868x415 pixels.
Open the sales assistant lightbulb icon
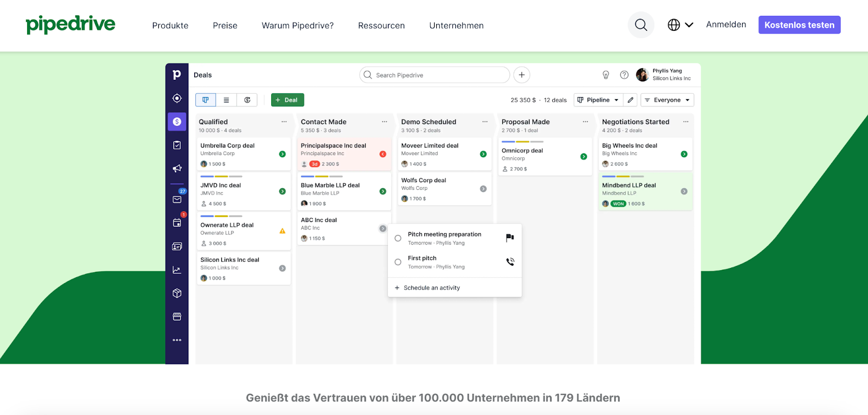pyautogui.click(x=606, y=75)
